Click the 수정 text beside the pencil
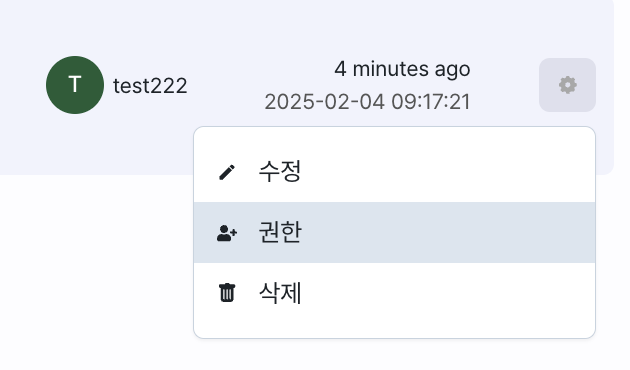The width and height of the screenshot is (630, 370). click(x=280, y=172)
